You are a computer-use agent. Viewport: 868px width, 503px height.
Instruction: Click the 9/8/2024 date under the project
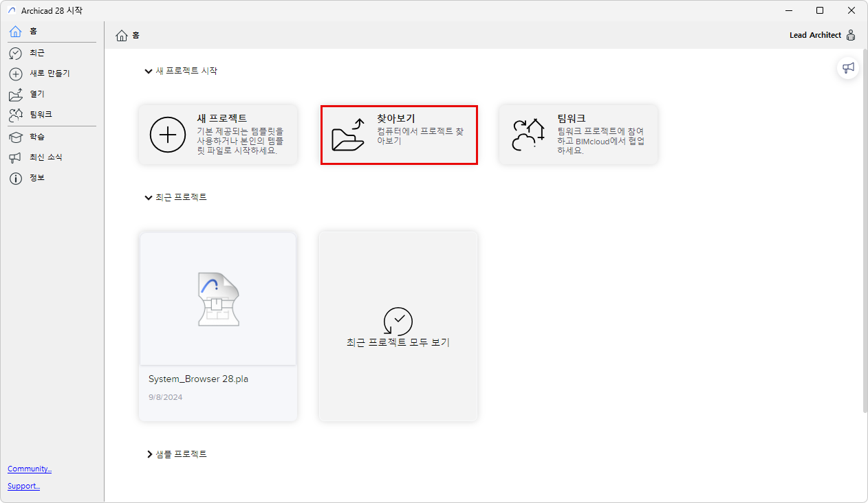(166, 397)
